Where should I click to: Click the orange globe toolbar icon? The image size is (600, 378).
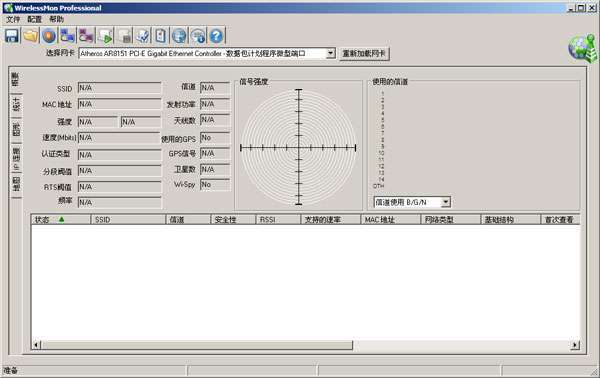click(x=49, y=36)
